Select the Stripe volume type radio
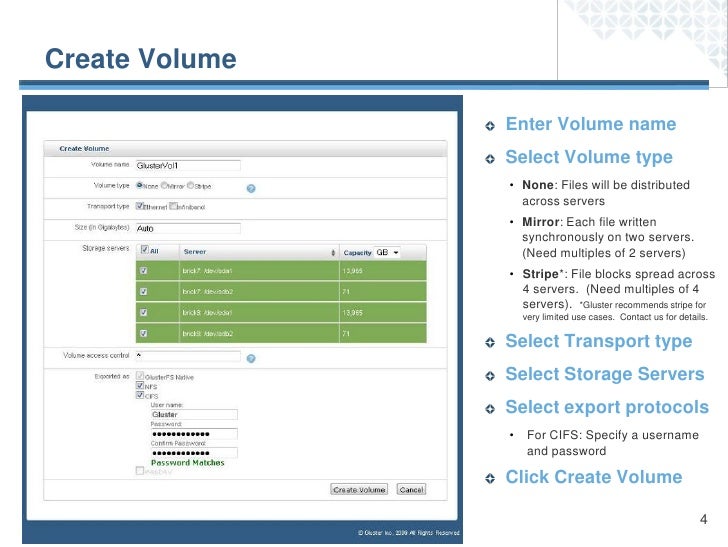728x547 pixels. pyautogui.click(x=190, y=185)
